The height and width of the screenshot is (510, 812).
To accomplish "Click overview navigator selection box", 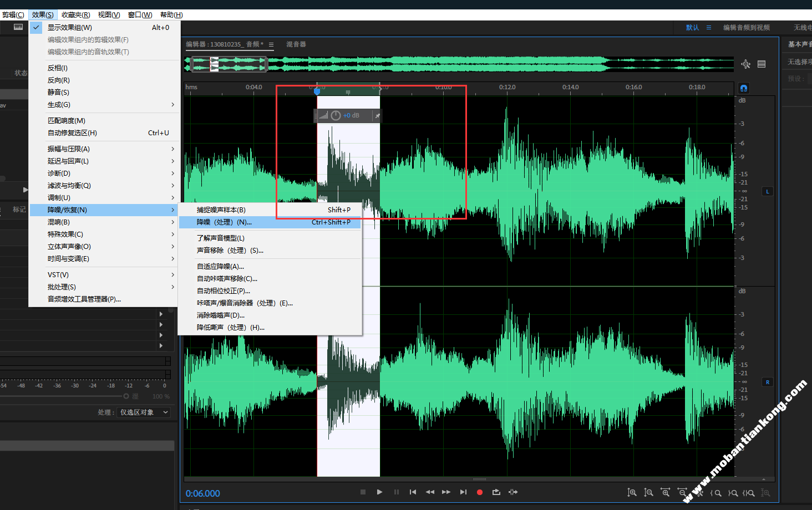I will [x=229, y=64].
